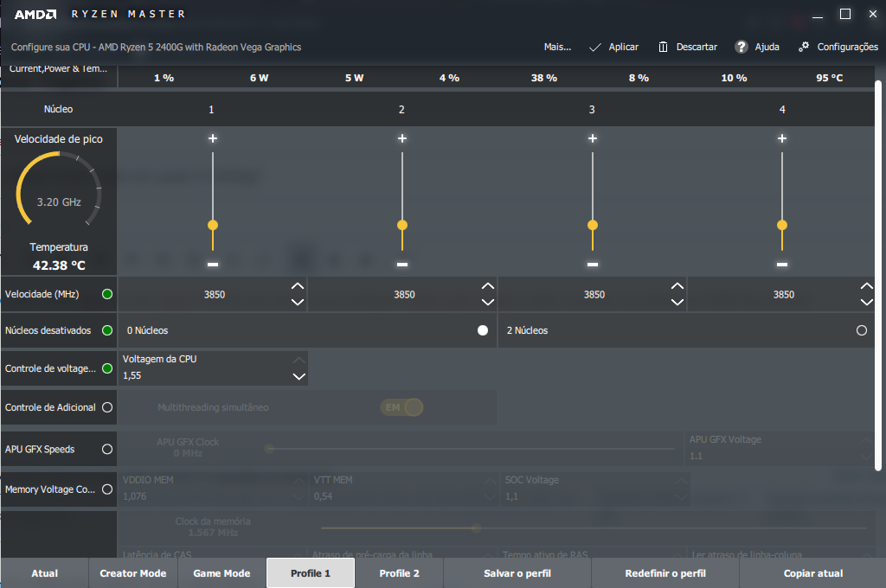
Task: Toggle the Núcleos desativados green indicator
Action: [107, 330]
